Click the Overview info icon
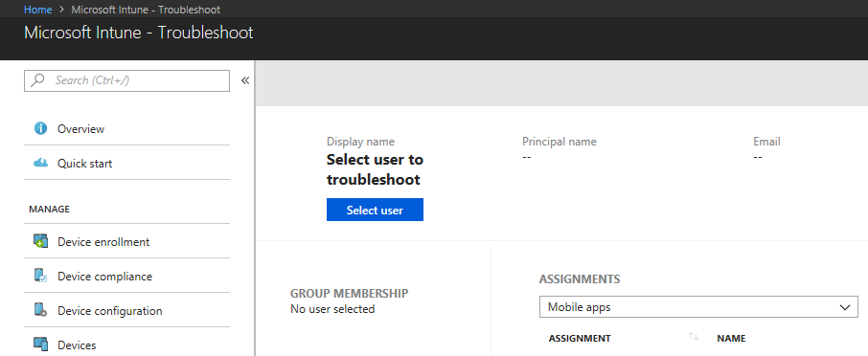 coord(40,129)
